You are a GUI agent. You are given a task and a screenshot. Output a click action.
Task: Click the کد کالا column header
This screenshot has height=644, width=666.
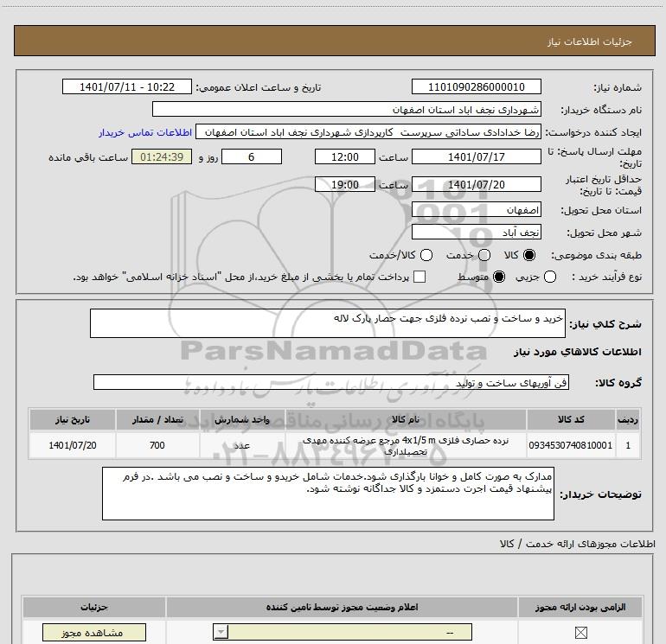[571, 419]
